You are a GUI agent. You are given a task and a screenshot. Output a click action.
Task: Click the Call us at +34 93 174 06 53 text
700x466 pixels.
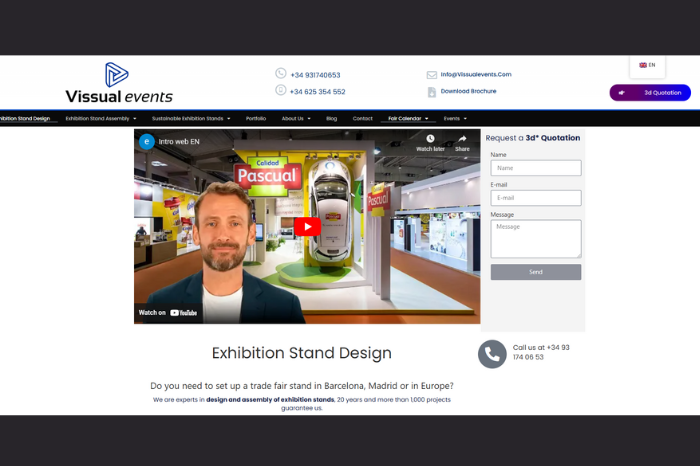541,352
